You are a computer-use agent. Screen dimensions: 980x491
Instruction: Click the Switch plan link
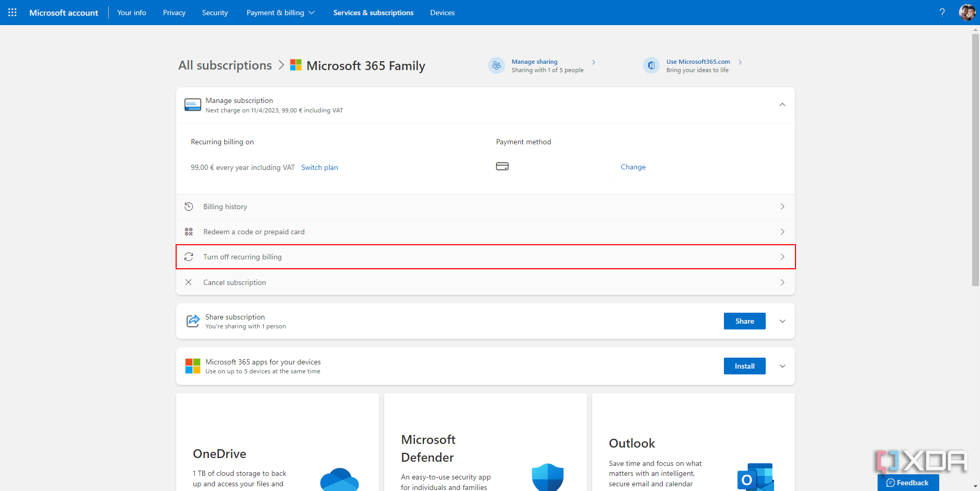(319, 167)
